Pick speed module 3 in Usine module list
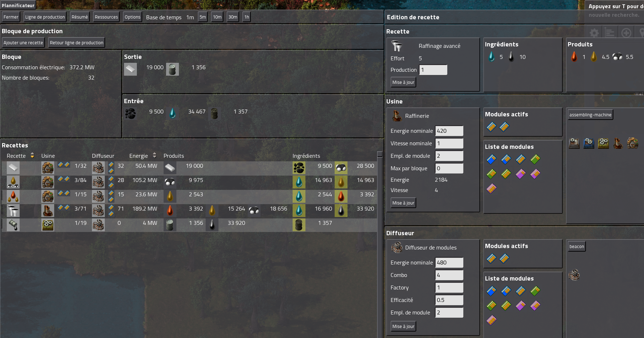The image size is (644, 338). pos(521,159)
